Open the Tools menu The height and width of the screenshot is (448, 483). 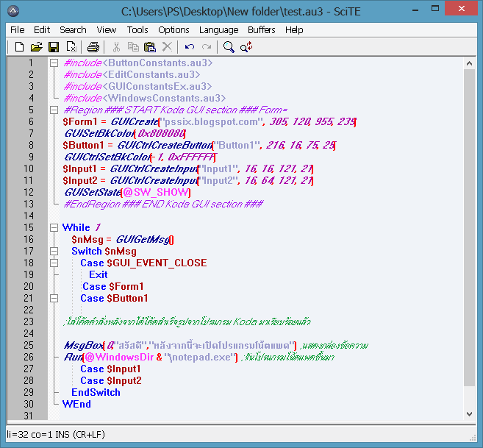(x=137, y=30)
